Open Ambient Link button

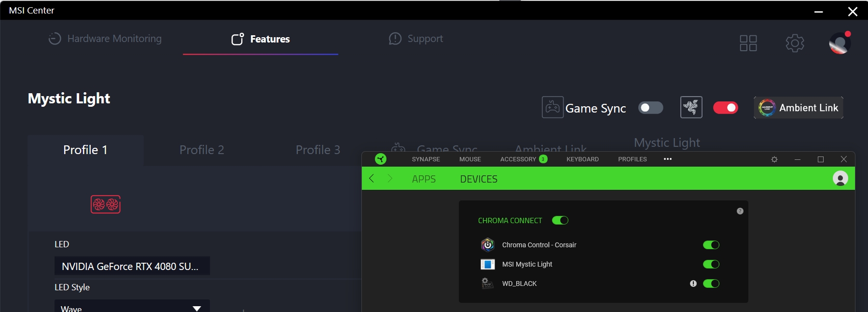click(799, 108)
